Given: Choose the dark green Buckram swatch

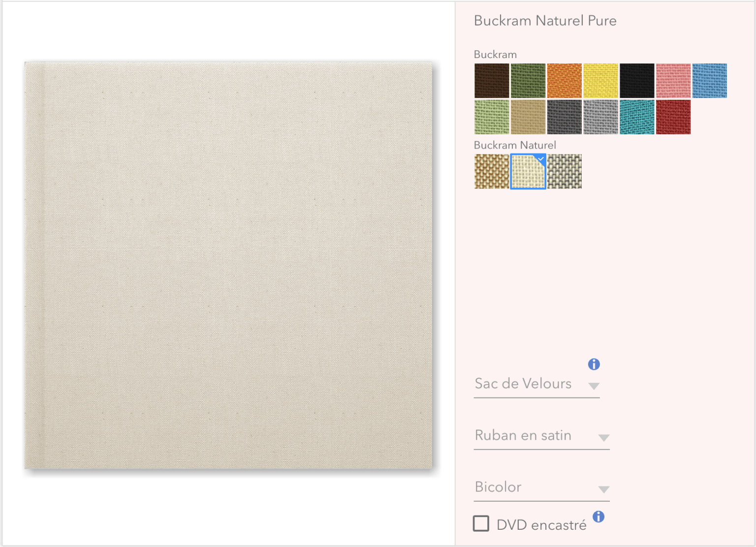Looking at the screenshot, I should [528, 81].
